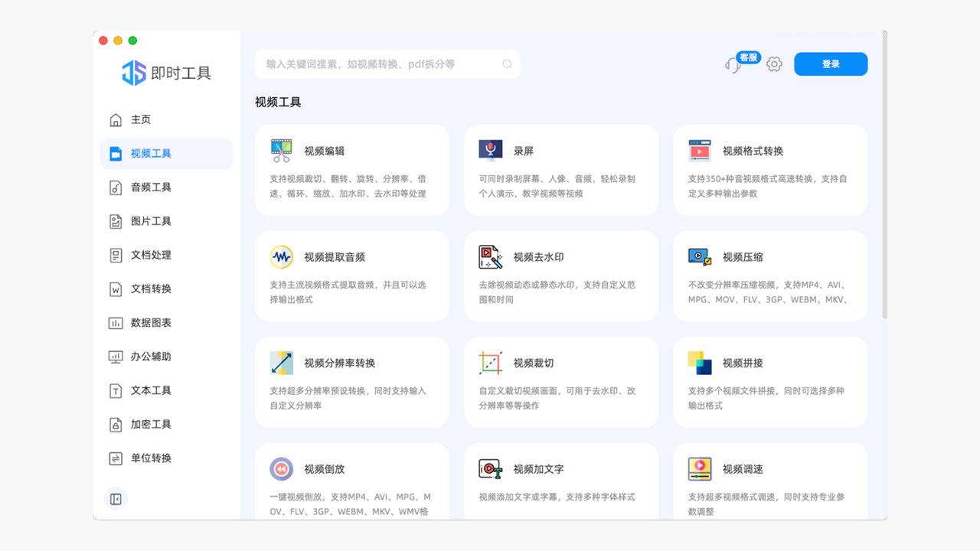980x551 pixels.
Task: Collapse the sidebar with the bottom-left toggle
Action: pos(116,498)
